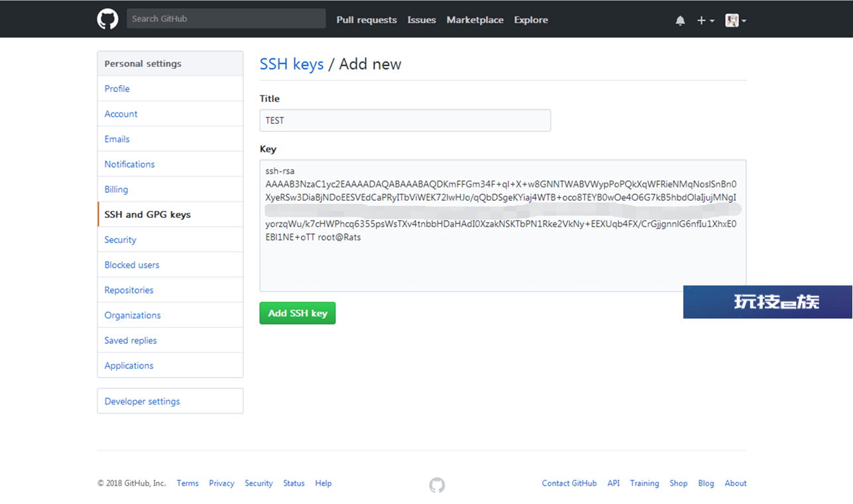Go to Pull requests
The height and width of the screenshot is (504, 853).
tap(367, 20)
